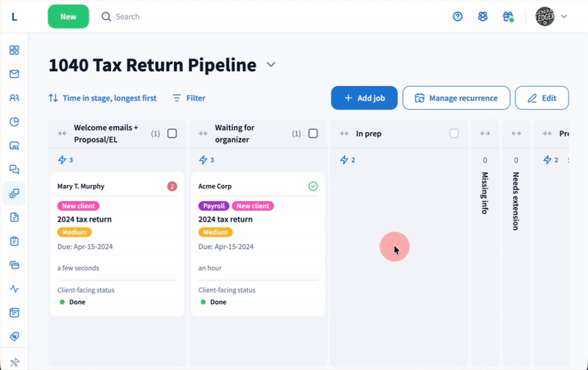Click the pin icon at sidebar bottom
This screenshot has height=370, width=588.
14,362
